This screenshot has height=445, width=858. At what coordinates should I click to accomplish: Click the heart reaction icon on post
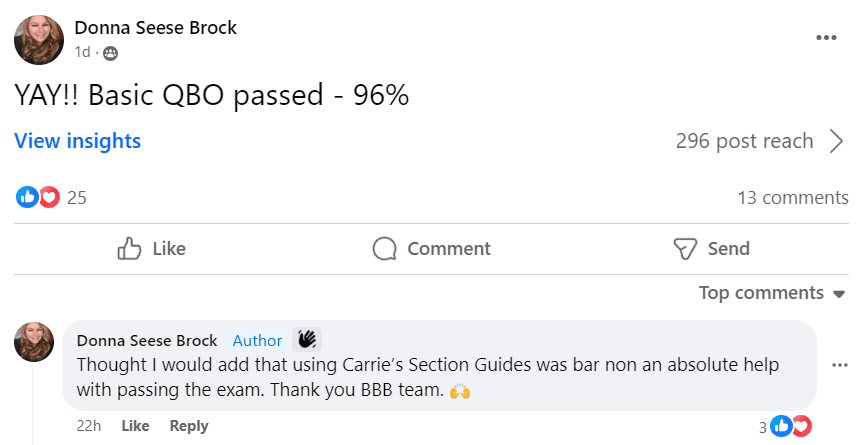(49, 197)
